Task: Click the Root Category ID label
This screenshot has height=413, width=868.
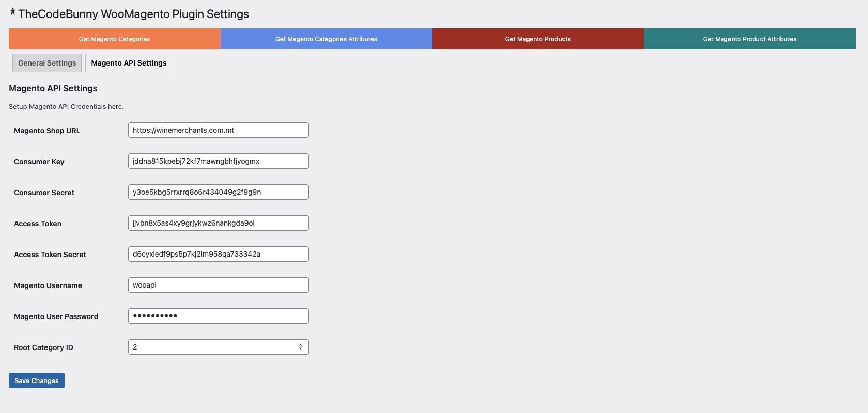Action: [43, 347]
